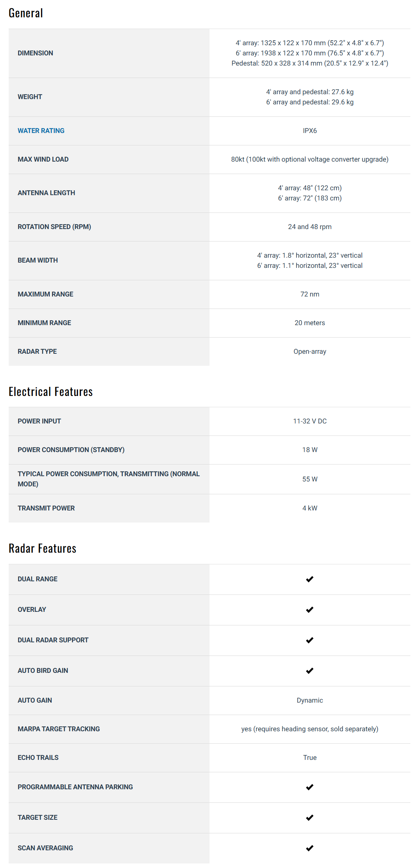Click the Programmable Antenna Parking checkmark
This screenshot has width=413, height=868.
tap(310, 787)
